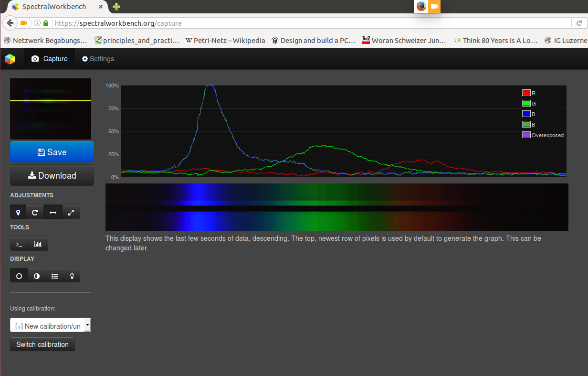Open the Settings tab
This screenshot has height=376, width=588.
97,58
